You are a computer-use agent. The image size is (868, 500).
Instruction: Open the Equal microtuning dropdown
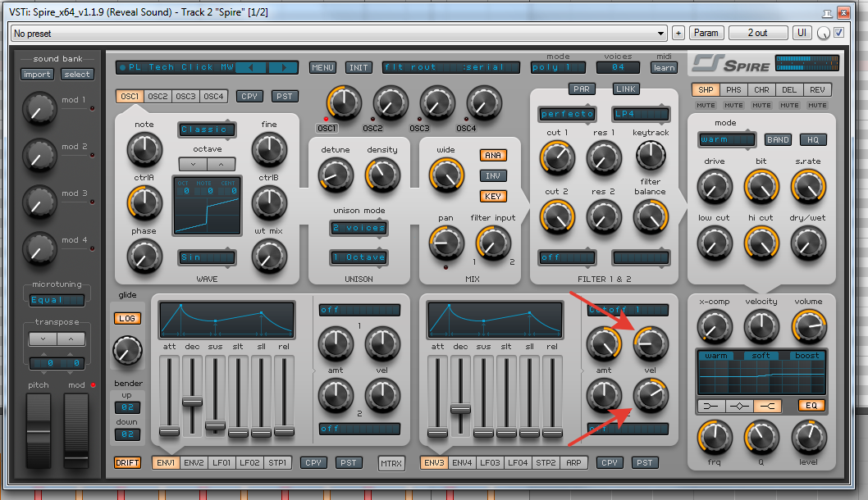coord(57,300)
